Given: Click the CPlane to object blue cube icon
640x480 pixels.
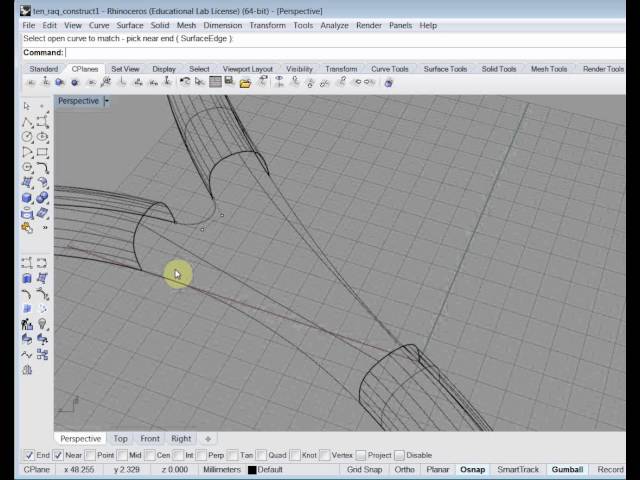Looking at the screenshot, I should (x=60, y=82).
